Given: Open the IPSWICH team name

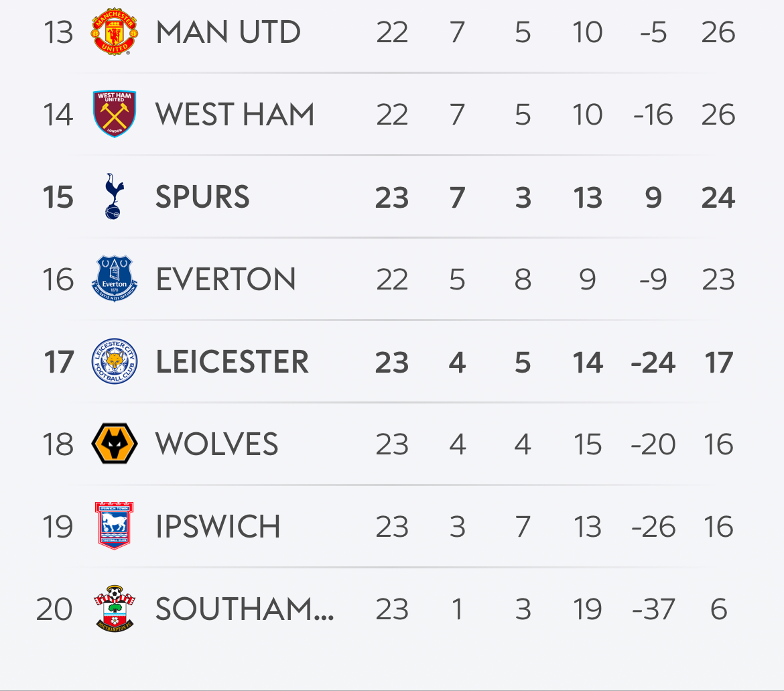Looking at the screenshot, I should pyautogui.click(x=218, y=527).
